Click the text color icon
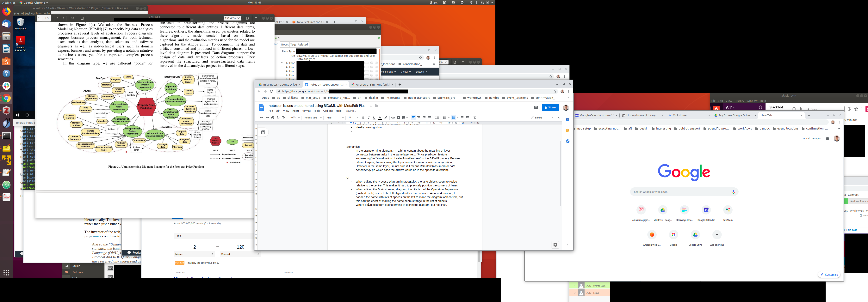 pos(380,118)
